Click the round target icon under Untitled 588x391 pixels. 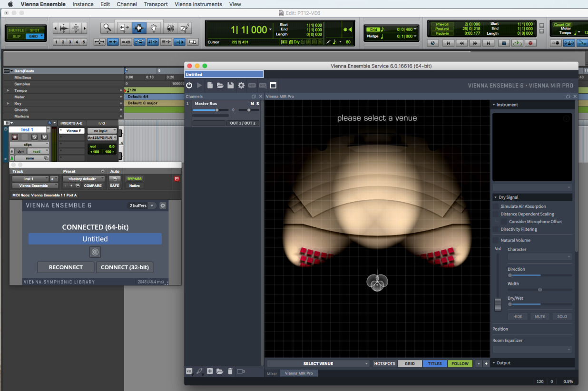[95, 252]
